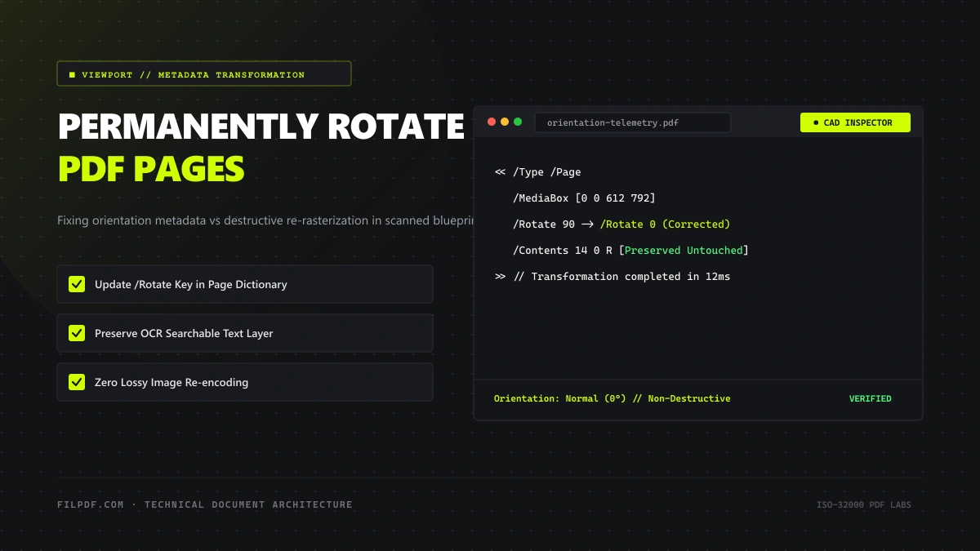Screen dimensions: 980x551
Task: Click the "Preserved Untouched" text
Action: [684, 251]
